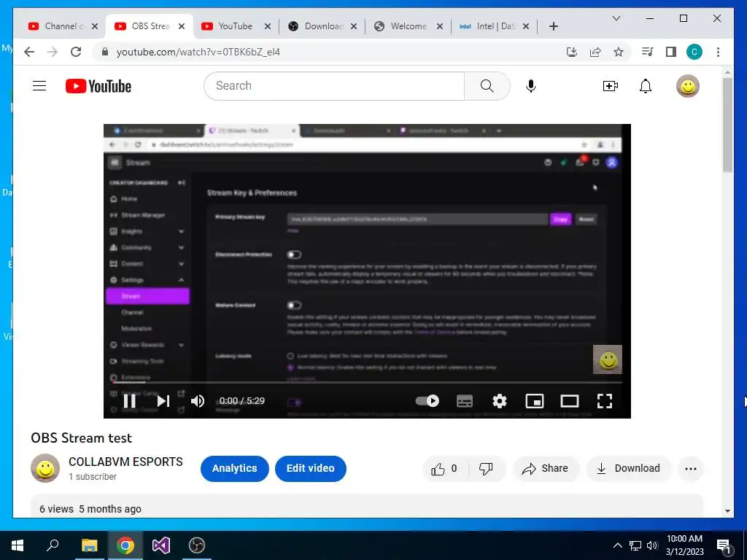
Task: Open the notifications bell
Action: pyautogui.click(x=646, y=86)
